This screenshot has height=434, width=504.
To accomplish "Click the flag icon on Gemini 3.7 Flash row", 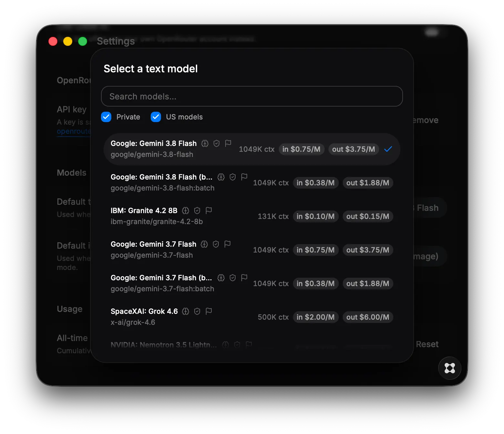I will click(x=227, y=244).
